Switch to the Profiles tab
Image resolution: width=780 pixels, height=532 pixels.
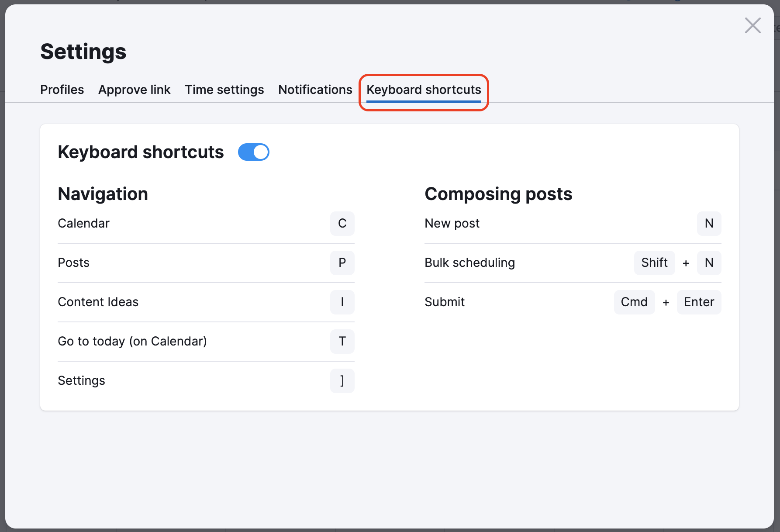[x=62, y=90]
